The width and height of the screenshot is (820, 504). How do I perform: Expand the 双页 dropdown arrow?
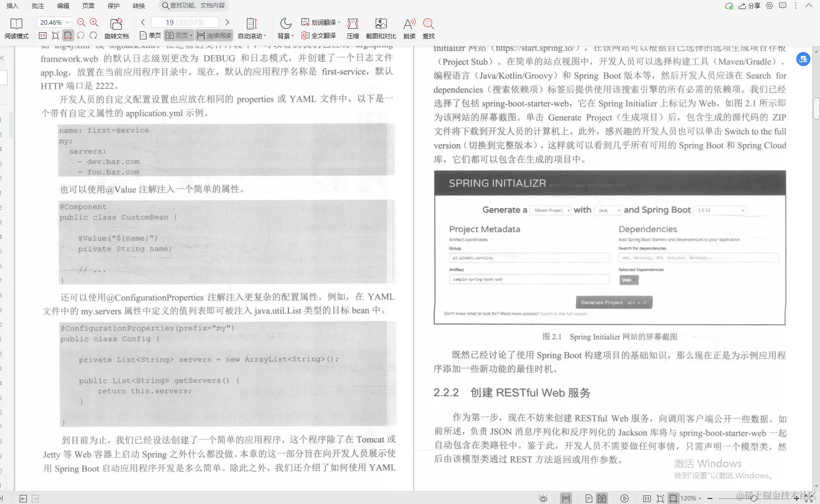tap(191, 36)
